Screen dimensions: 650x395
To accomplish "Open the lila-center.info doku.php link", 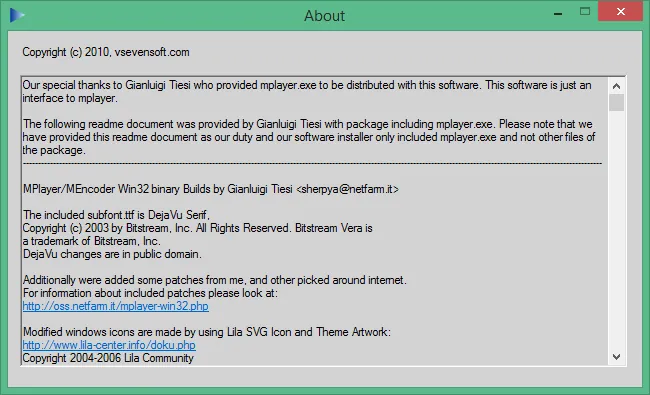I will click(109, 345).
